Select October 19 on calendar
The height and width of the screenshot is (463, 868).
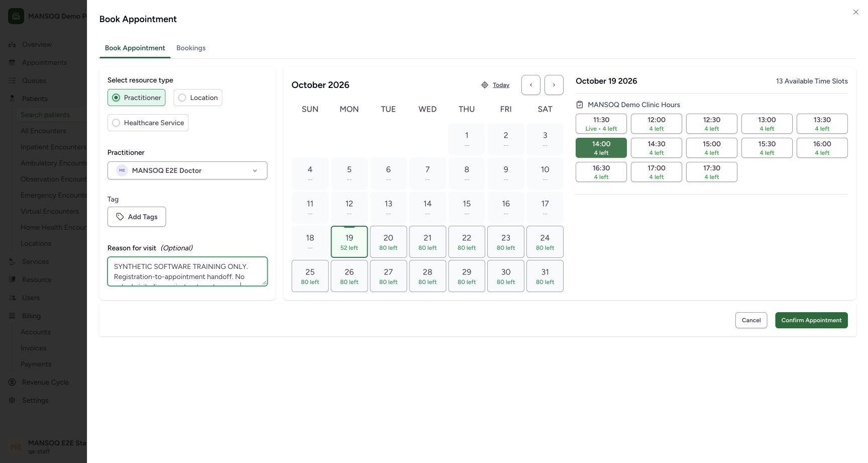click(349, 242)
